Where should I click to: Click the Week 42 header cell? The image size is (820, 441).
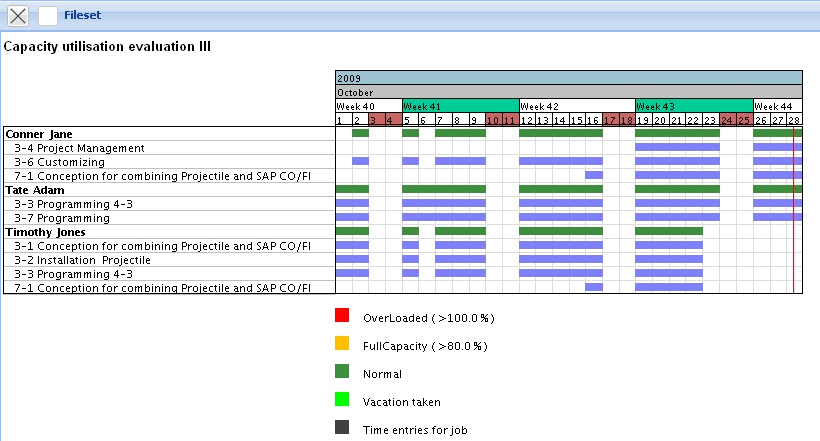577,106
